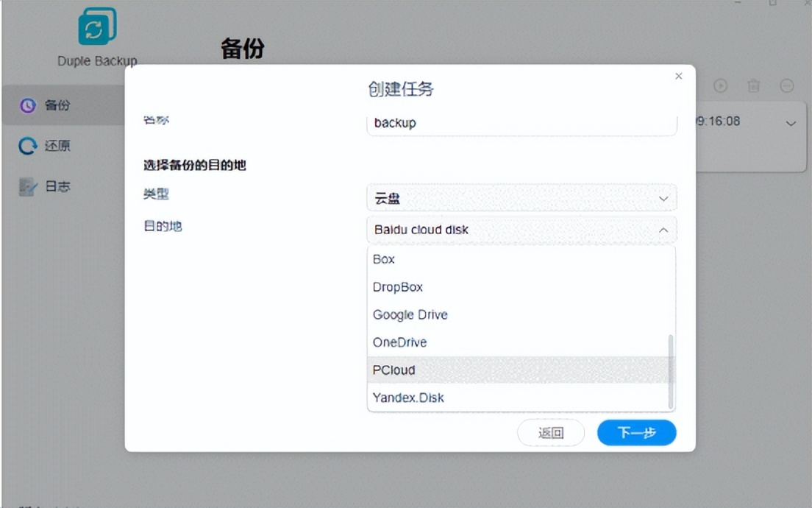This screenshot has height=508, width=812.
Task: Click the run backup play icon
Action: click(x=721, y=85)
